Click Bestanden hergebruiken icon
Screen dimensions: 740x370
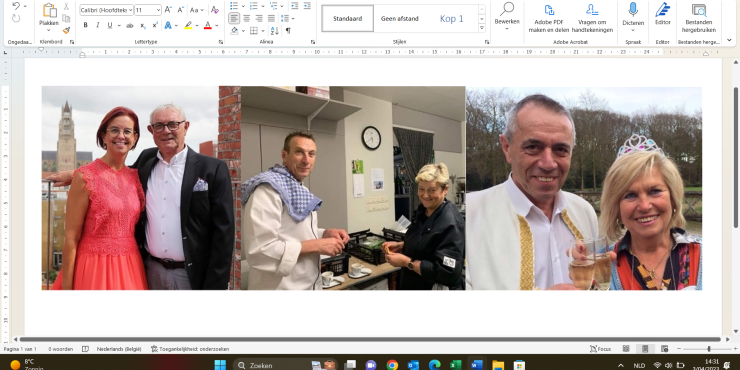coord(698,10)
